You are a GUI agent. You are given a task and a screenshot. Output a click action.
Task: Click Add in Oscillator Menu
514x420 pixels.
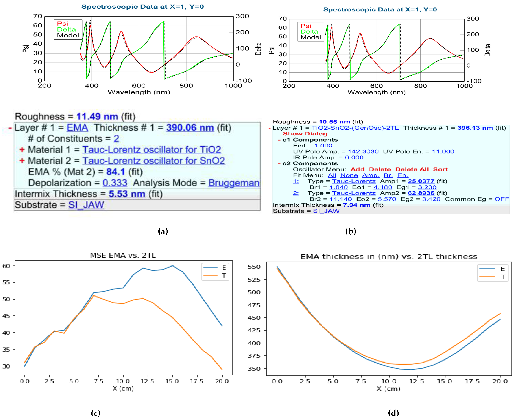(x=357, y=169)
